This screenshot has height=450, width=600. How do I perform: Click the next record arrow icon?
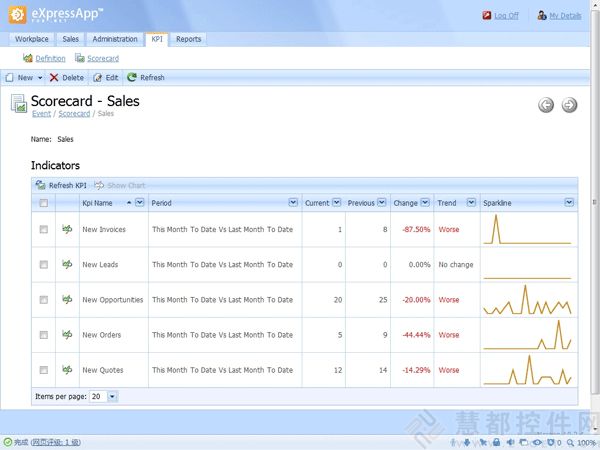pos(569,105)
